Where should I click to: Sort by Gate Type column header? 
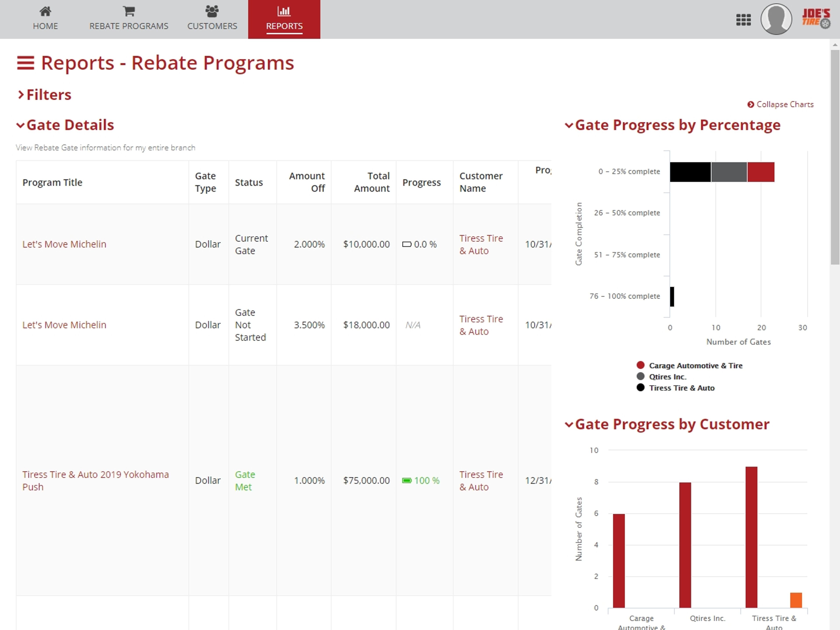coord(208,182)
